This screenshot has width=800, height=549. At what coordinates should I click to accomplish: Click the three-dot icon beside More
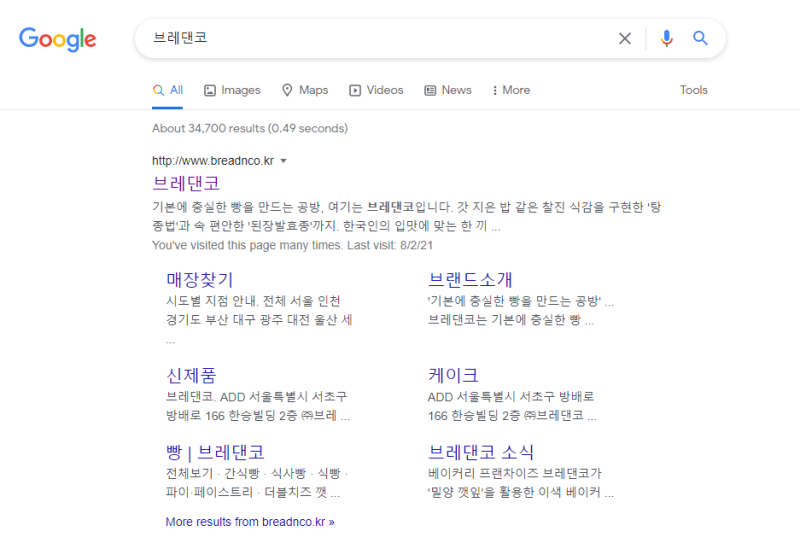494,90
